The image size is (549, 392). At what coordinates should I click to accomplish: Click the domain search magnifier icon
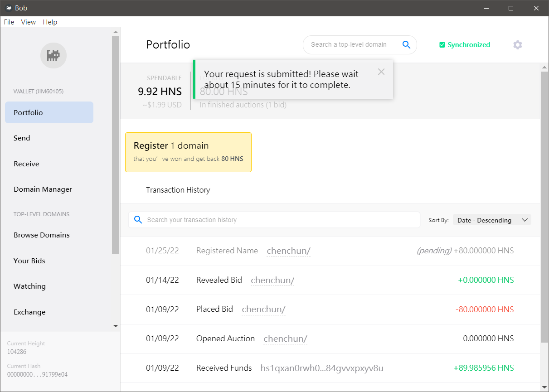(x=406, y=44)
